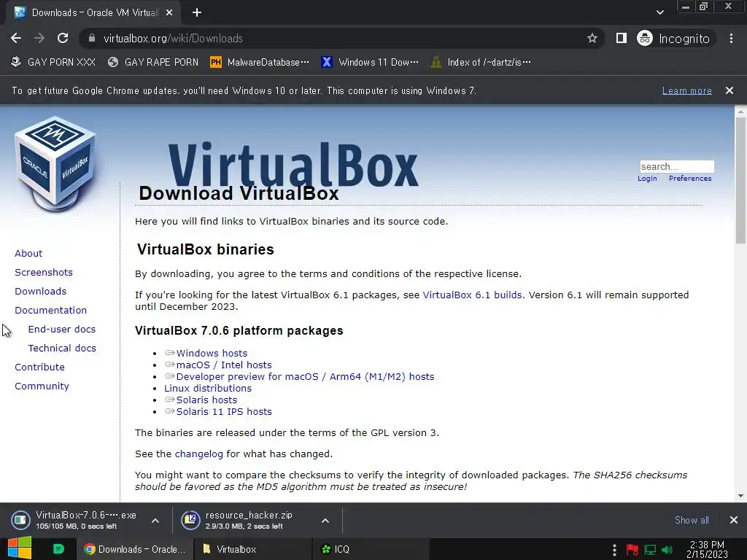Open the Chrome side panel icon

click(621, 38)
